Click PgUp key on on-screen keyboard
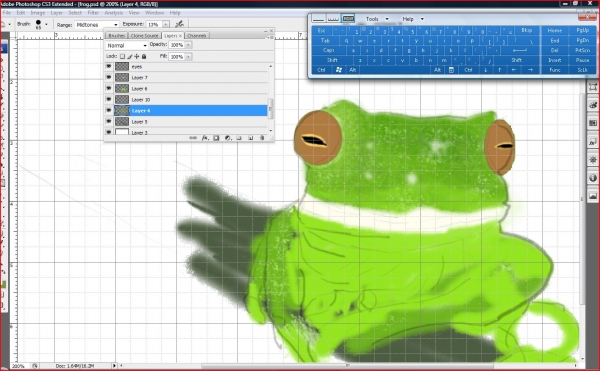The height and width of the screenshot is (371, 600). pos(582,30)
